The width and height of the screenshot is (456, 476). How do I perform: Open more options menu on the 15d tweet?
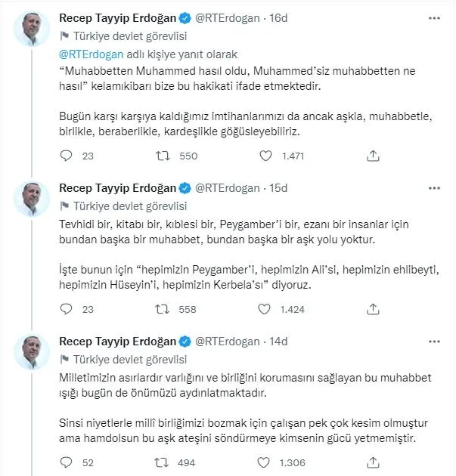point(433,187)
